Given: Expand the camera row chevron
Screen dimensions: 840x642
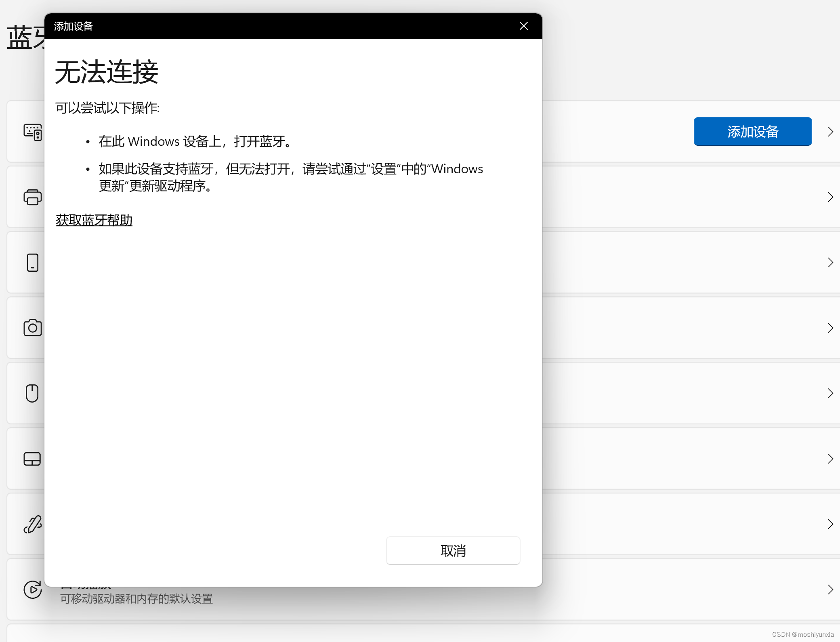Looking at the screenshot, I should [830, 328].
